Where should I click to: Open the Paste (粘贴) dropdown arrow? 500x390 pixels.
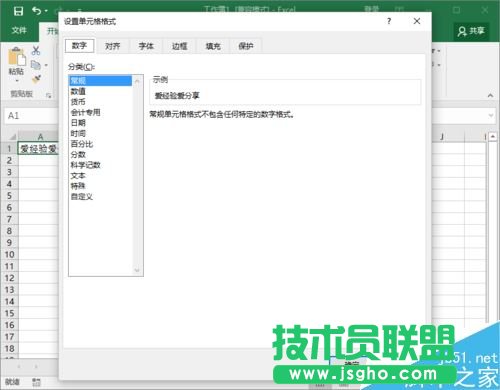point(17,81)
